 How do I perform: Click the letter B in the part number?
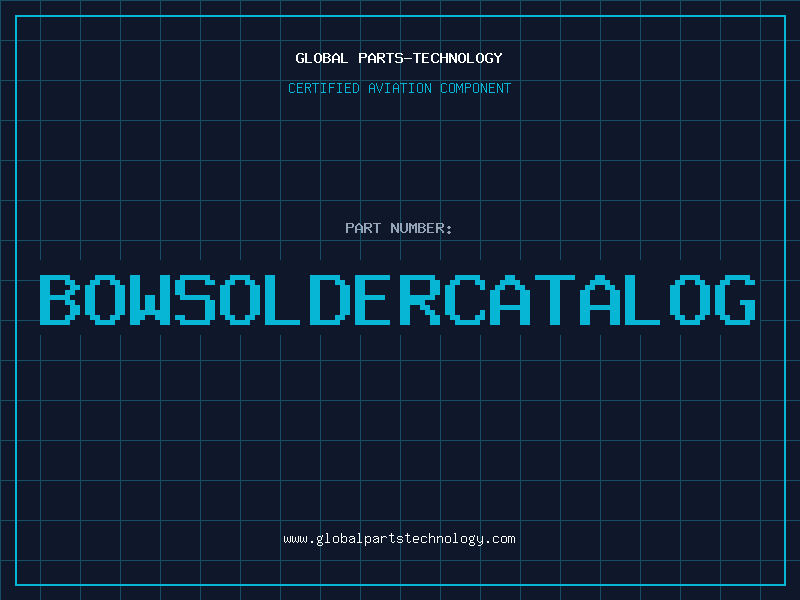click(x=61, y=300)
